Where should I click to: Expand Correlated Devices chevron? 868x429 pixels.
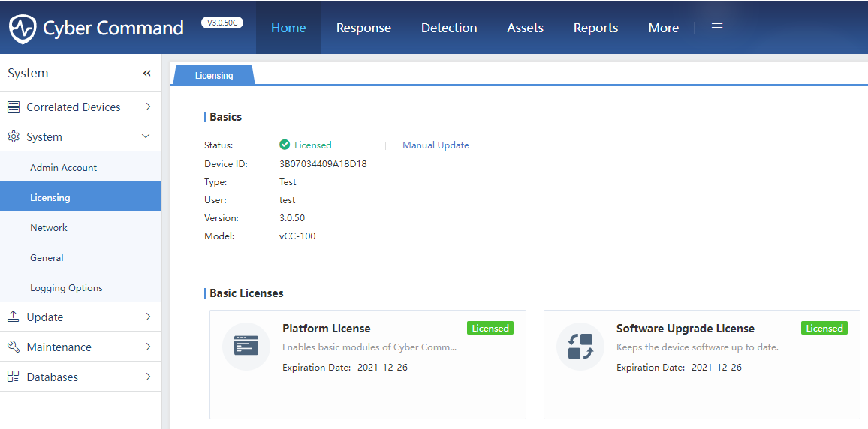click(x=148, y=106)
